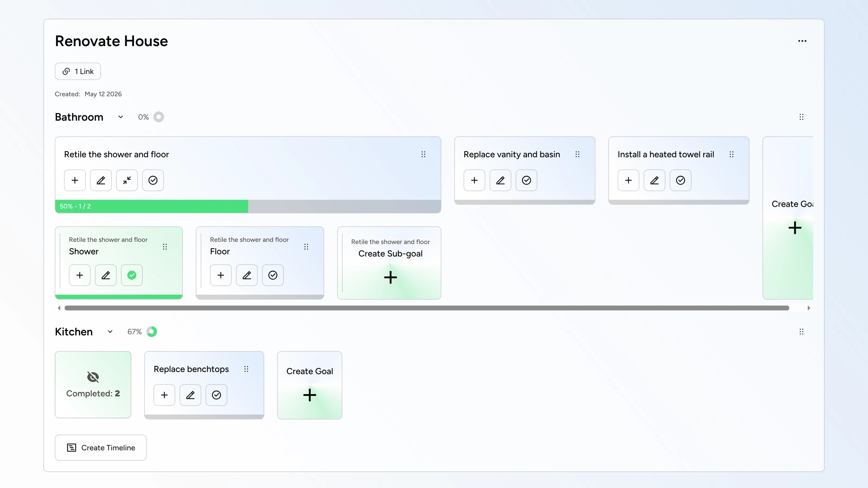Click the Bathroom section heading
This screenshot has width=868, height=488.
(79, 117)
